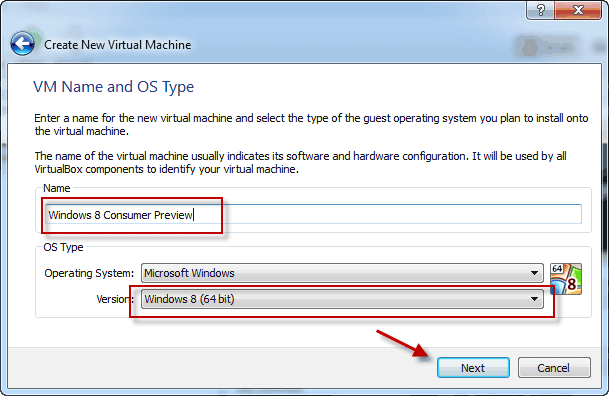Click the 'OS Type' group box label

pyautogui.click(x=63, y=247)
